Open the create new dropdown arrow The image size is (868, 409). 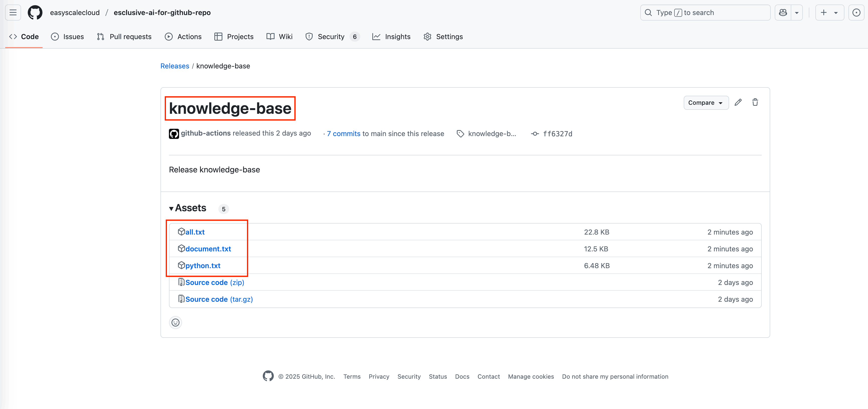coord(835,12)
